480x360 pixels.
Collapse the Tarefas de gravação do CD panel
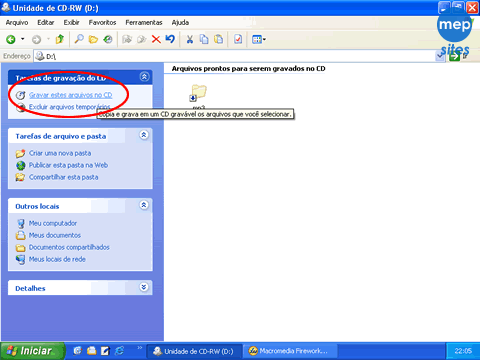144,77
